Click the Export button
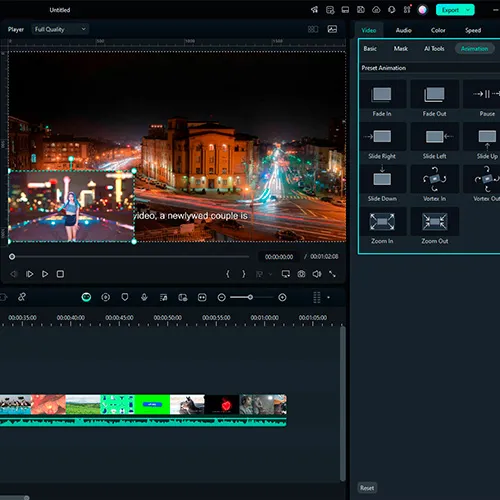This screenshot has width=500, height=500. tap(450, 10)
